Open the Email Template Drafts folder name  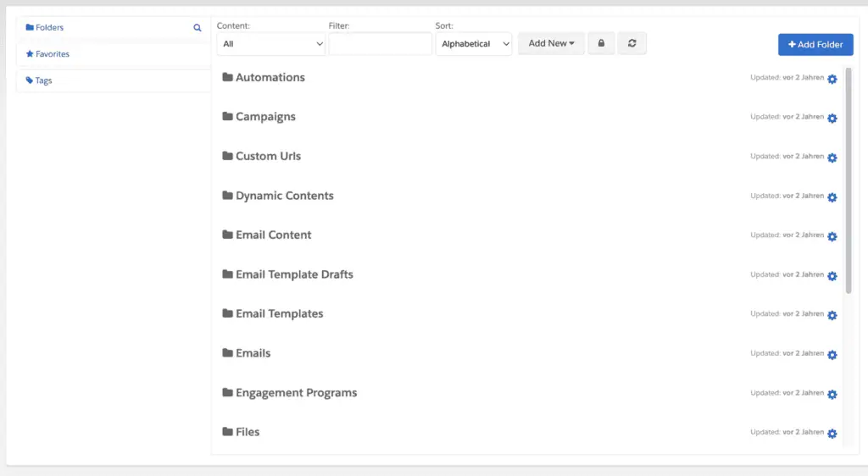click(x=294, y=274)
